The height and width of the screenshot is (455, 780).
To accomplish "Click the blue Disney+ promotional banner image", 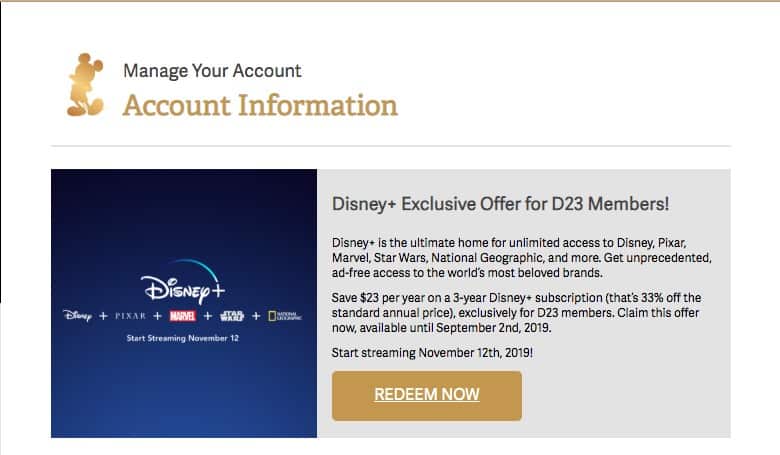I will tap(184, 303).
